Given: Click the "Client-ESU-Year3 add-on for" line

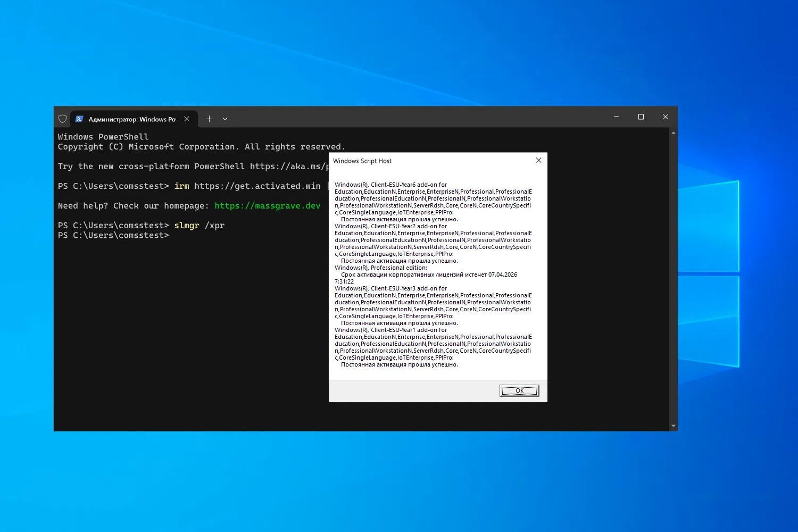Looking at the screenshot, I should coord(391,288).
